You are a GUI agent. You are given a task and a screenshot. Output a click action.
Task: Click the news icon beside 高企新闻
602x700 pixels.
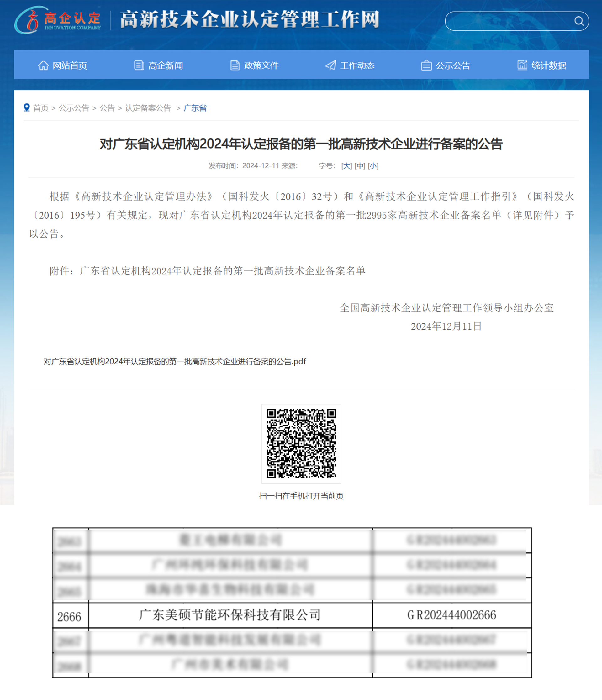(x=139, y=65)
